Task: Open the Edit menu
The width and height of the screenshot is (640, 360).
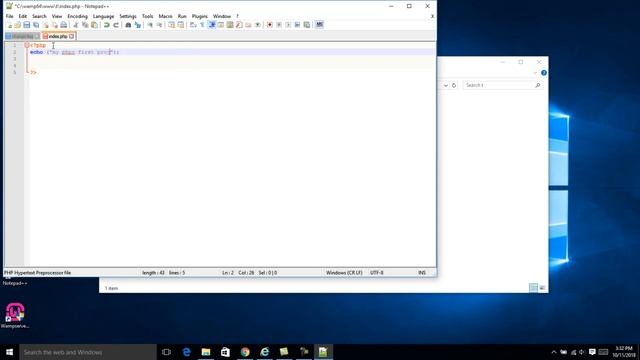Action: [23, 16]
